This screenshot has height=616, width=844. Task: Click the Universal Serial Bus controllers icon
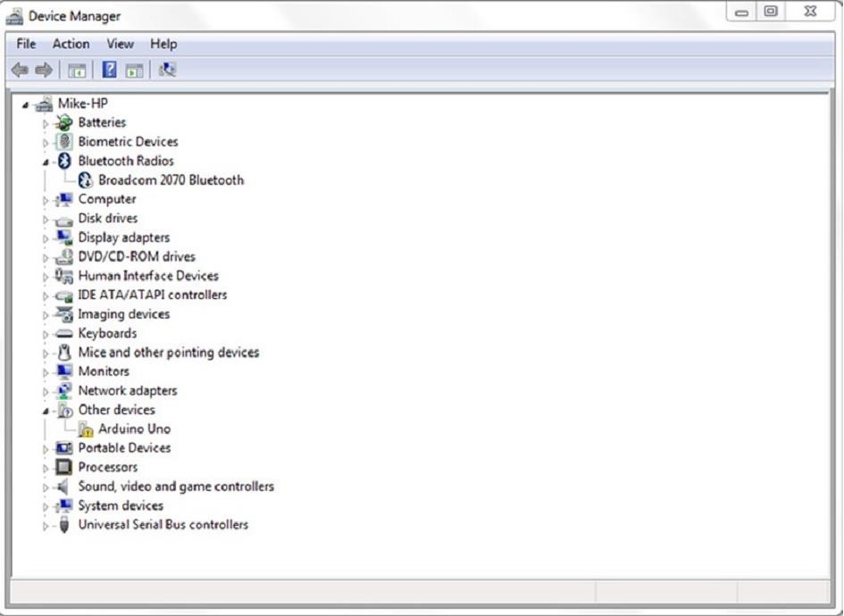(64, 525)
